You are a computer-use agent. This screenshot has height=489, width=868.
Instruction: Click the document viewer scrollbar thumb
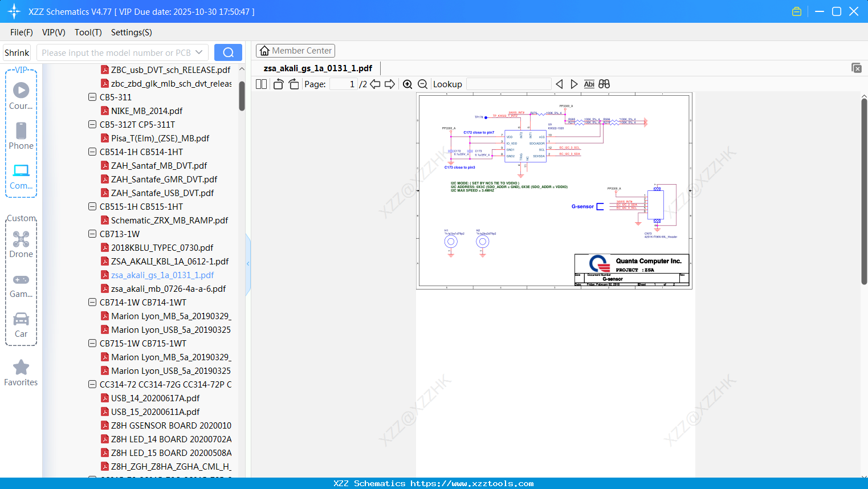pos(864,191)
